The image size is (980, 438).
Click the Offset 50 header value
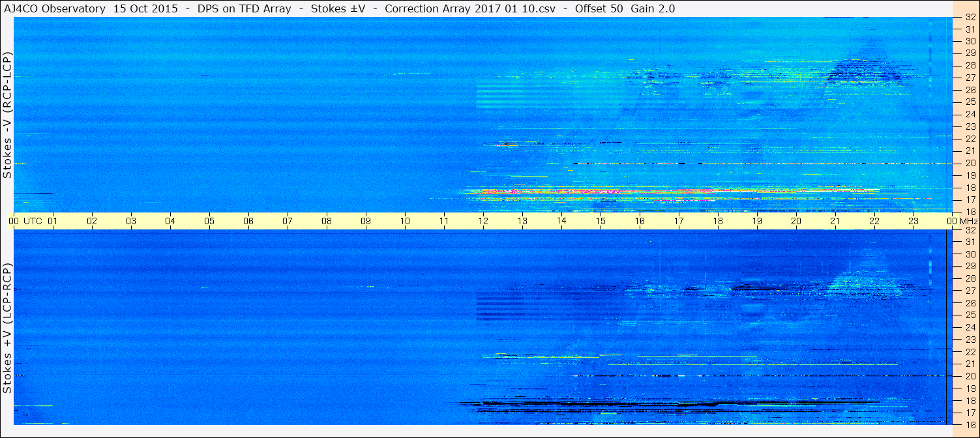click(599, 8)
